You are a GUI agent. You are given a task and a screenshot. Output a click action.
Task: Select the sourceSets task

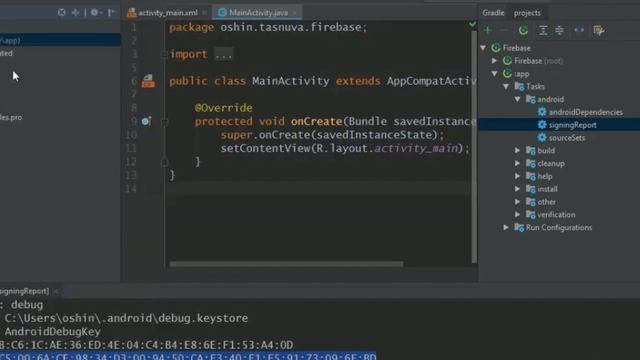click(x=567, y=138)
